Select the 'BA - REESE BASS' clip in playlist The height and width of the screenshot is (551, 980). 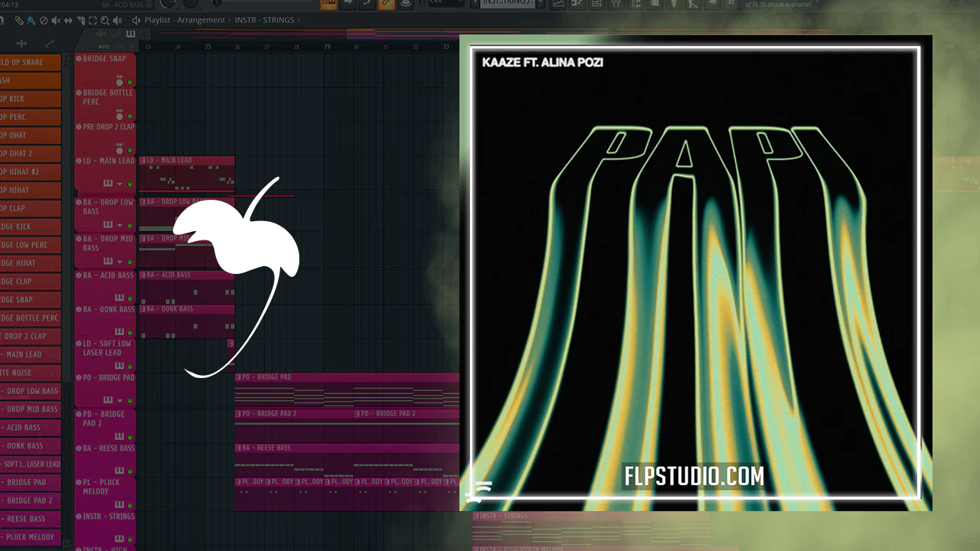coord(347,460)
